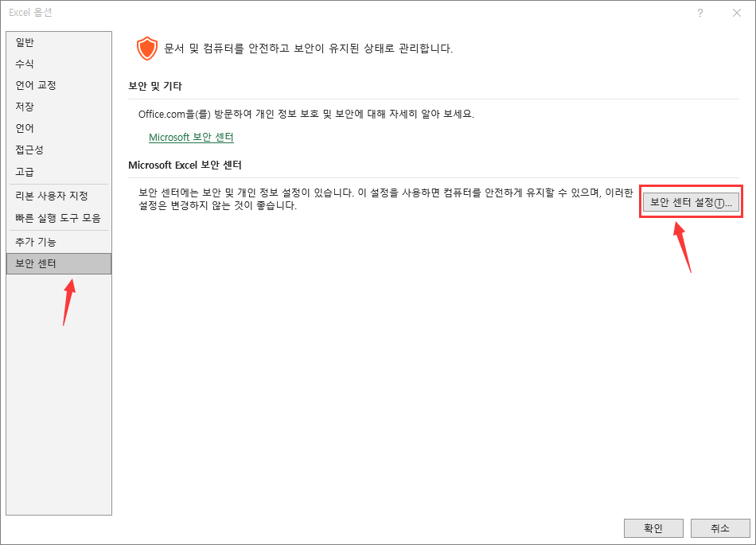The width and height of the screenshot is (756, 545).
Task: Click the orange security shield icon
Action: [x=148, y=47]
